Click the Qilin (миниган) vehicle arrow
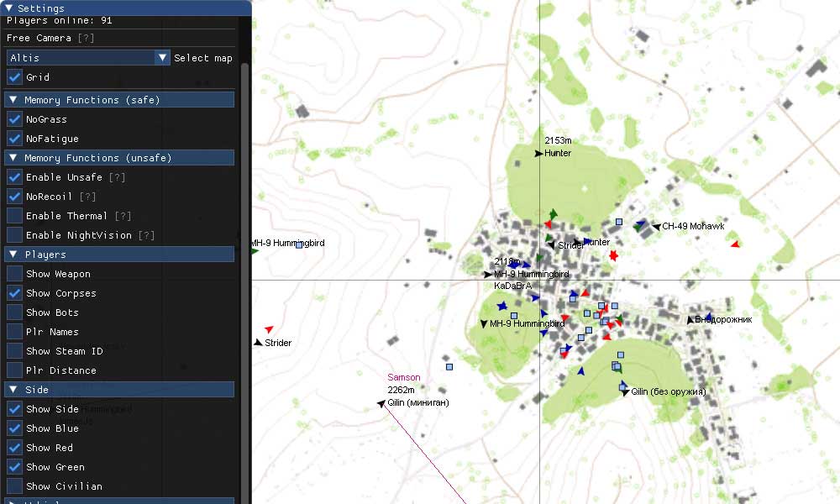This screenshot has width=840, height=504. tap(381, 403)
